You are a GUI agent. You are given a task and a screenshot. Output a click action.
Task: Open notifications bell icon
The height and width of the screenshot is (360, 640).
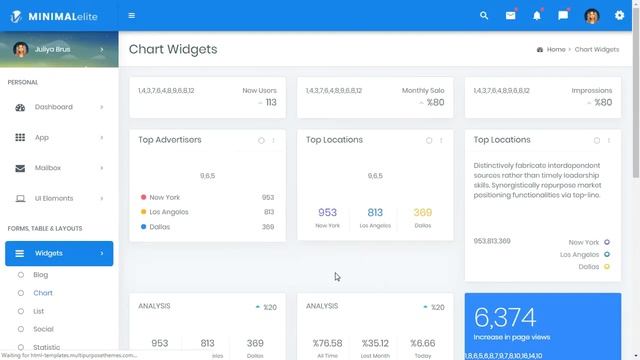tap(537, 16)
